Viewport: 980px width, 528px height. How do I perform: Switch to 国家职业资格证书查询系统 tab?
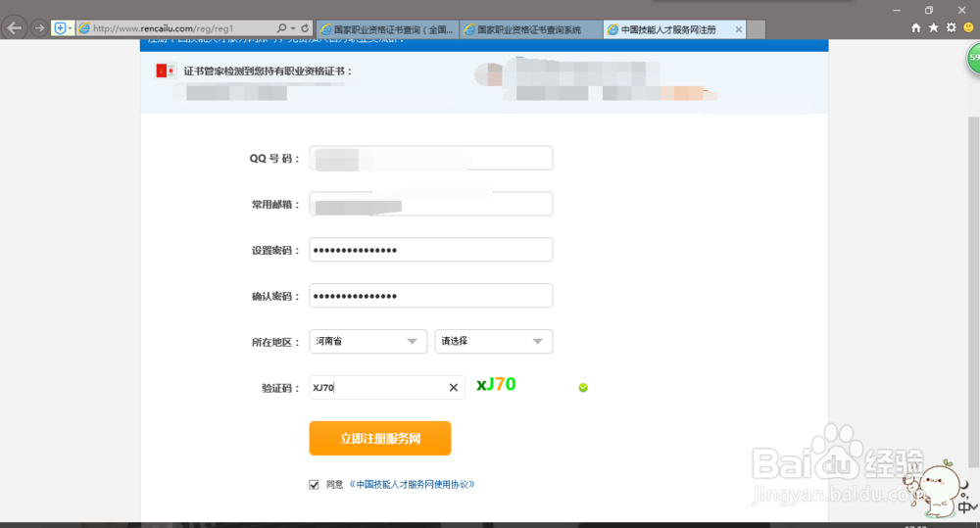pos(532,29)
